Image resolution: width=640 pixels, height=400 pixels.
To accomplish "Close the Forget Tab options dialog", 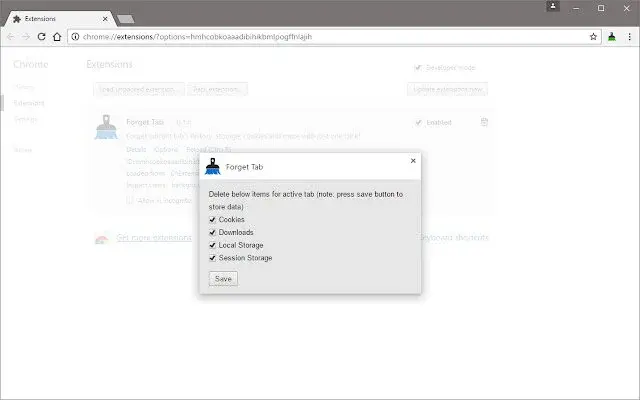I will [x=413, y=161].
